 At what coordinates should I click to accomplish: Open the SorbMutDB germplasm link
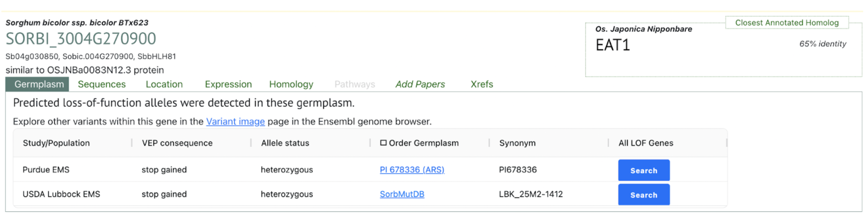pyautogui.click(x=402, y=194)
